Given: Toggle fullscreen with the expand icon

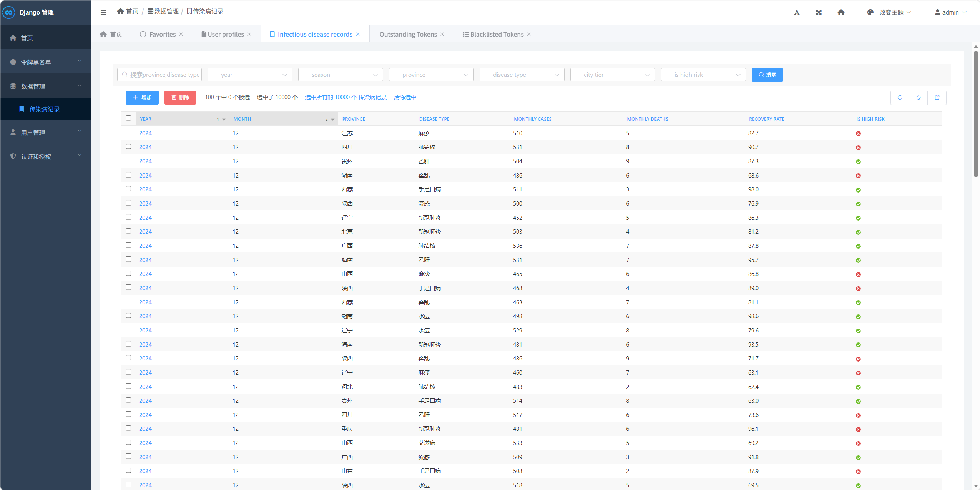Looking at the screenshot, I should (x=819, y=12).
